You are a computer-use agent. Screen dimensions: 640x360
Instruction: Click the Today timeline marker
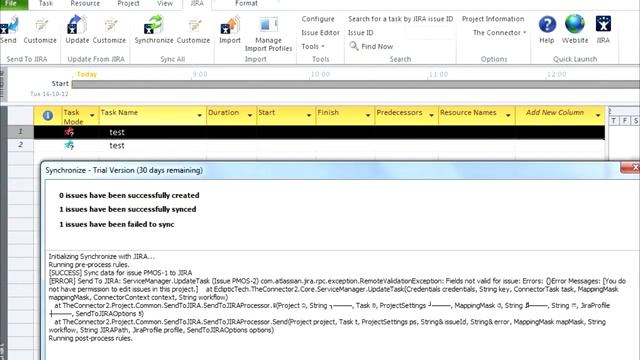pos(87,74)
